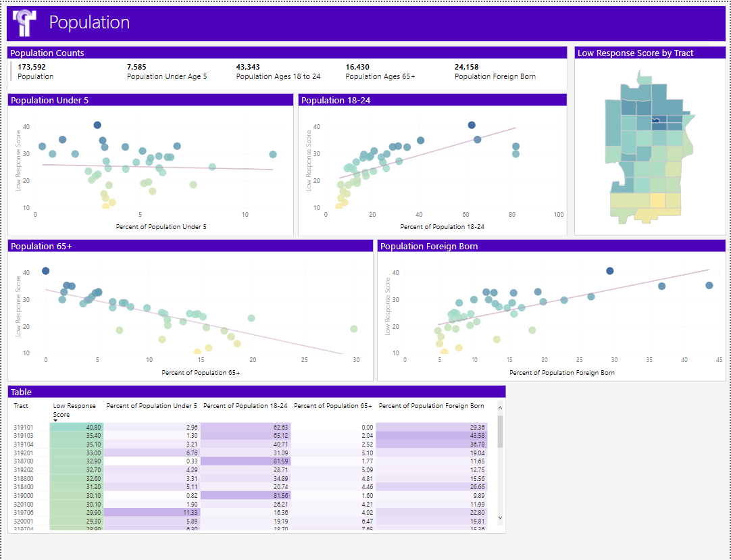Sort table by Tract column header
This screenshot has width=731, height=560.
(x=21, y=406)
